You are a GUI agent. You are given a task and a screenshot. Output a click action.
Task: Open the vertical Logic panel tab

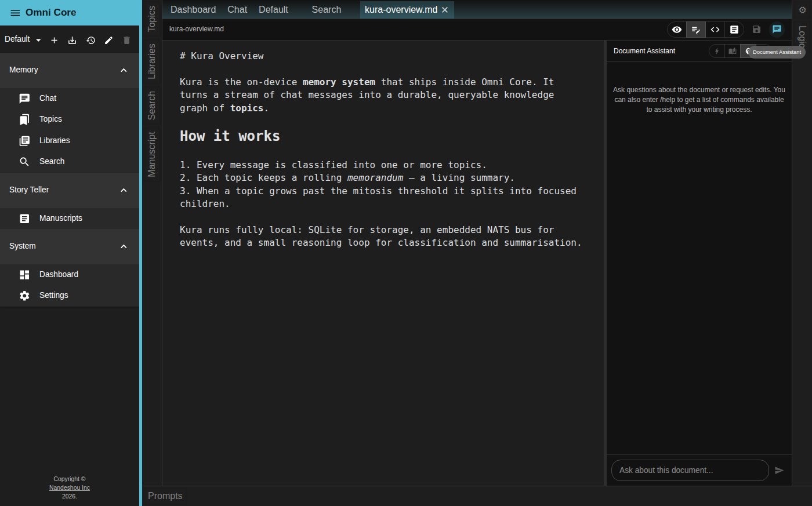(803, 37)
